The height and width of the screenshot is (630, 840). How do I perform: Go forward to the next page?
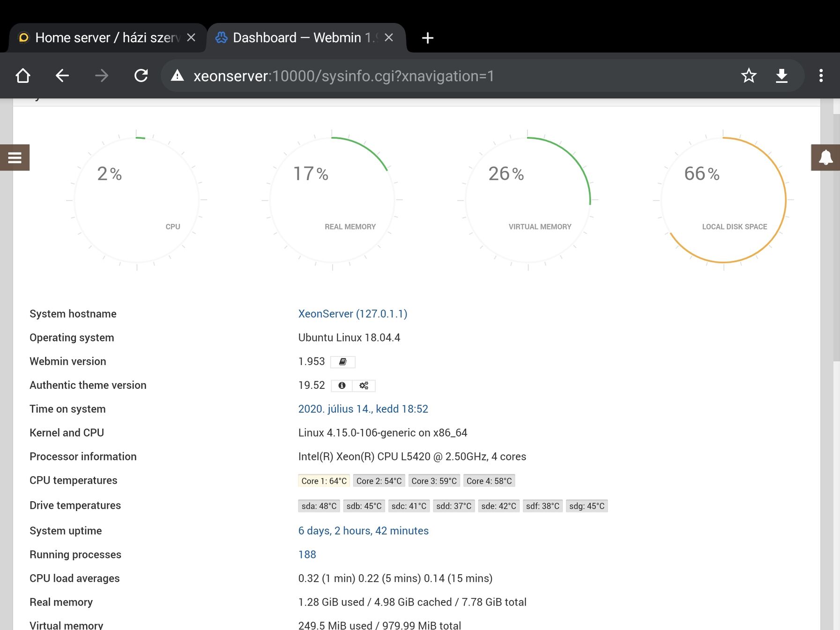point(102,75)
